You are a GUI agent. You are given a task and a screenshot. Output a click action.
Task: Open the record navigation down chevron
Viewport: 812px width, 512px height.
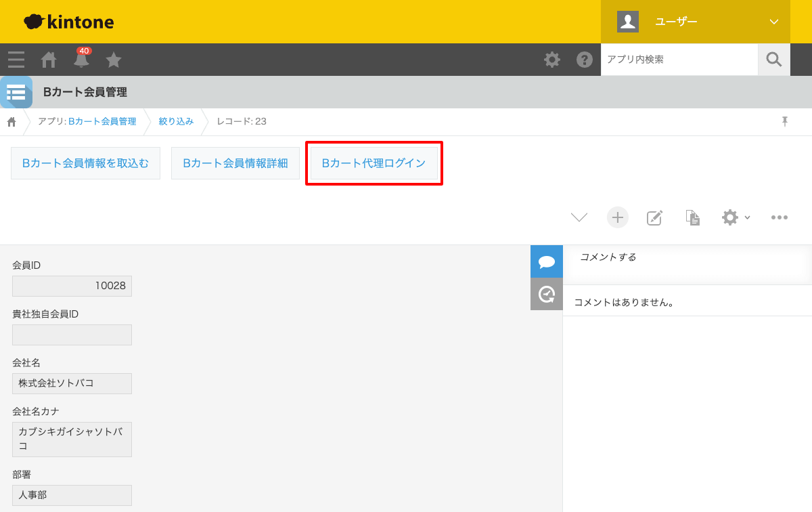coord(579,217)
